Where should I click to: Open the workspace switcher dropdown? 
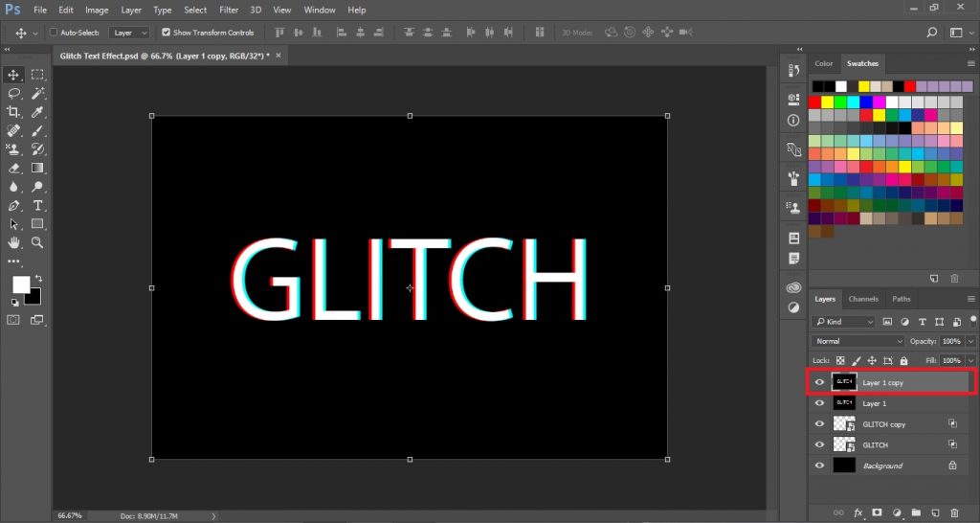pyautogui.click(x=960, y=33)
